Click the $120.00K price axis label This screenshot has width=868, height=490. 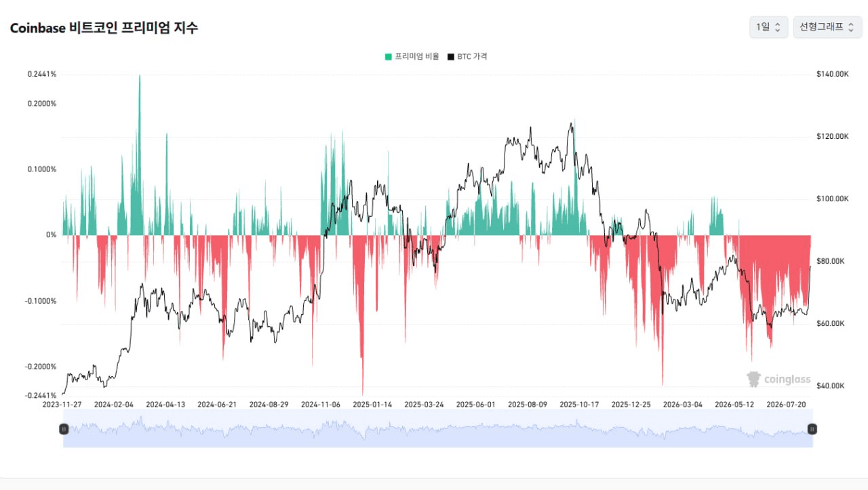click(833, 136)
